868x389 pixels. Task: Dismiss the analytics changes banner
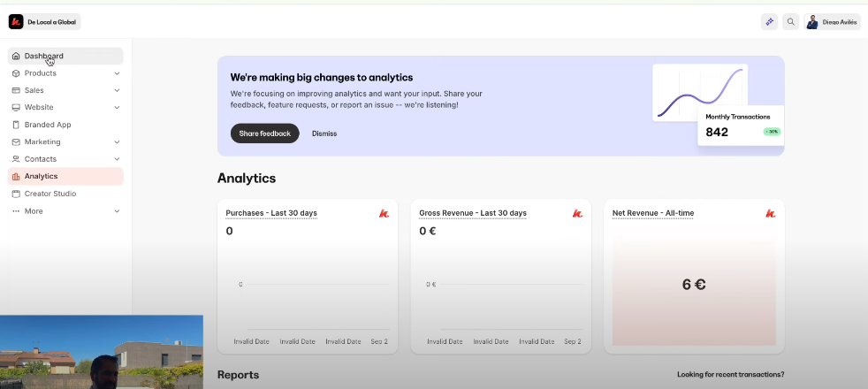pyautogui.click(x=324, y=133)
